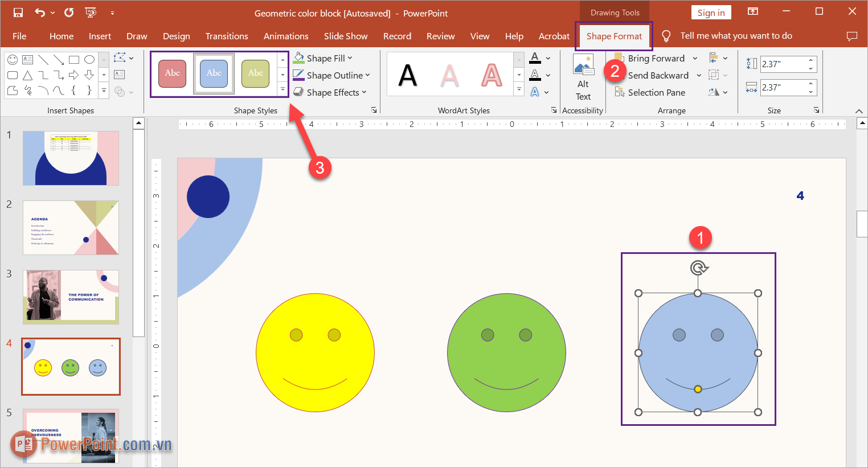Image resolution: width=868 pixels, height=468 pixels.
Task: Pick the text box shape in the shapes gallery
Action: click(27, 59)
